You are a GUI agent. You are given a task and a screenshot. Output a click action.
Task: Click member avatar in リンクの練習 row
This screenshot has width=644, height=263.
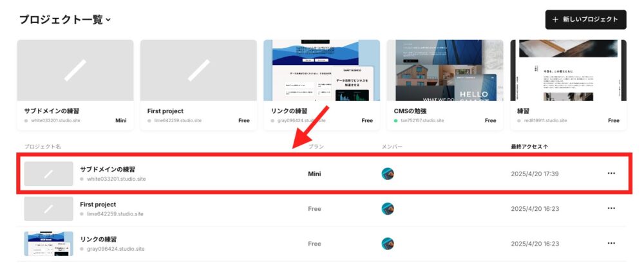(388, 243)
